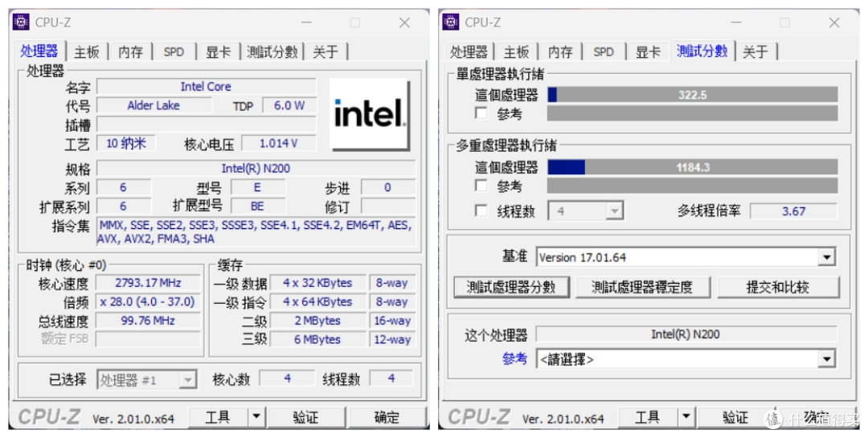Click 多线程倍率 value 3.67

(793, 211)
